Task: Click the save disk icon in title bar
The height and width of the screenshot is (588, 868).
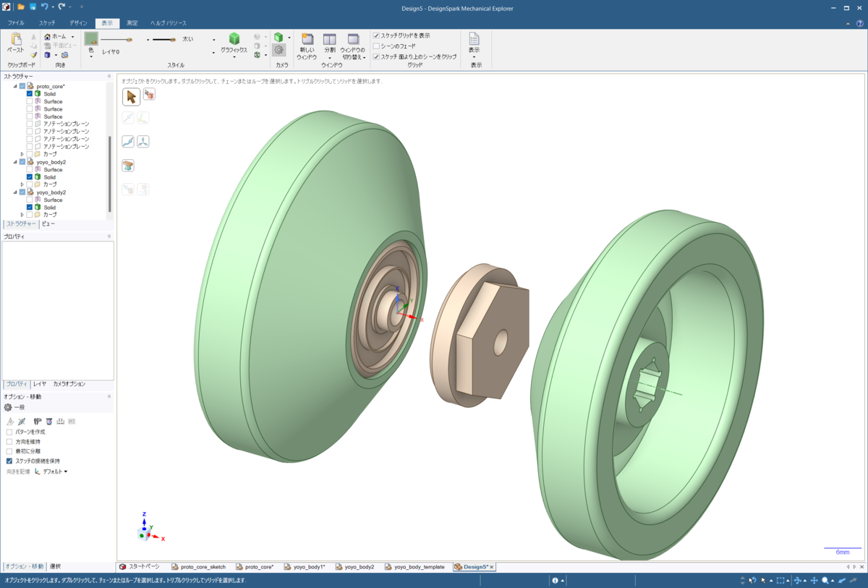Action: tap(33, 7)
